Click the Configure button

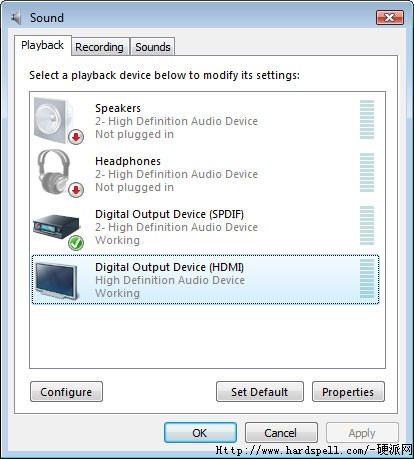click(66, 392)
